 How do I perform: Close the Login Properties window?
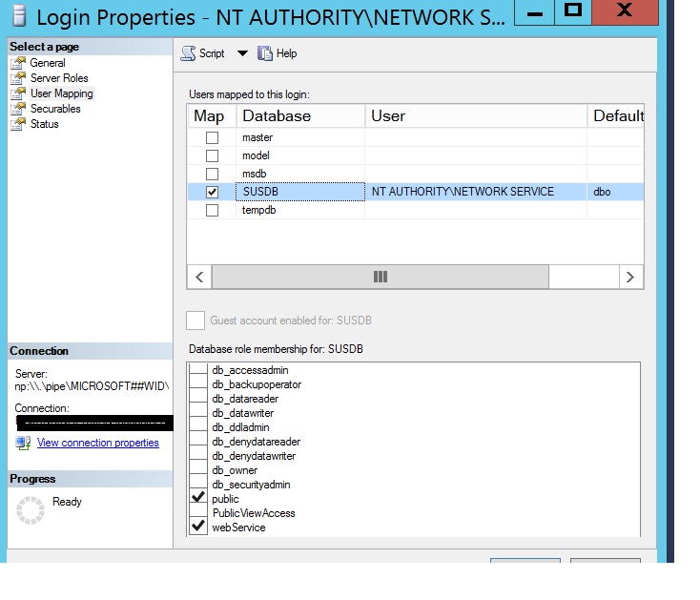point(625,12)
